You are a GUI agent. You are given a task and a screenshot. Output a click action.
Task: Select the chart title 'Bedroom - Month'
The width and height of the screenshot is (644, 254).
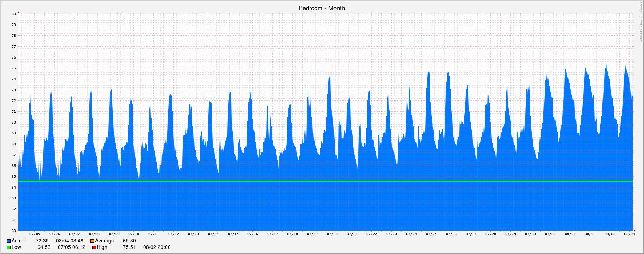tap(322, 8)
